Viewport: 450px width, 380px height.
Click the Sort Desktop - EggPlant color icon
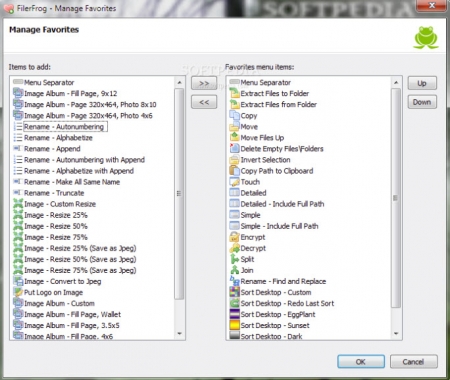pyautogui.click(x=235, y=314)
